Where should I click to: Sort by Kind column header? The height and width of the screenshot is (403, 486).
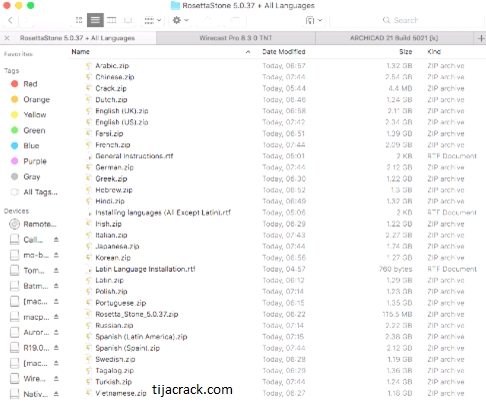434,52
